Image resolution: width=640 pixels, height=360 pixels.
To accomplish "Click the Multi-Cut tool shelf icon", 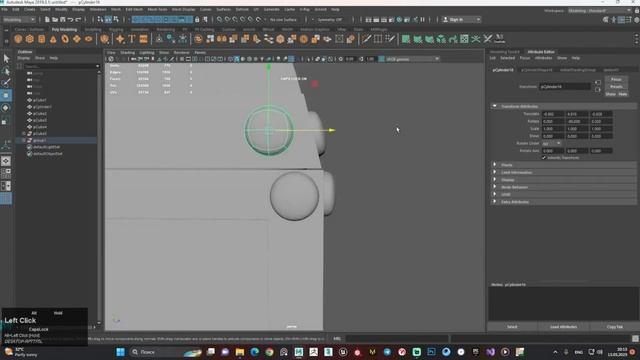I will (367, 39).
